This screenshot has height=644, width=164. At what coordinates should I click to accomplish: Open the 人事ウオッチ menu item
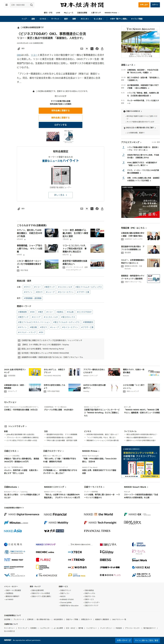[x=96, y=13]
